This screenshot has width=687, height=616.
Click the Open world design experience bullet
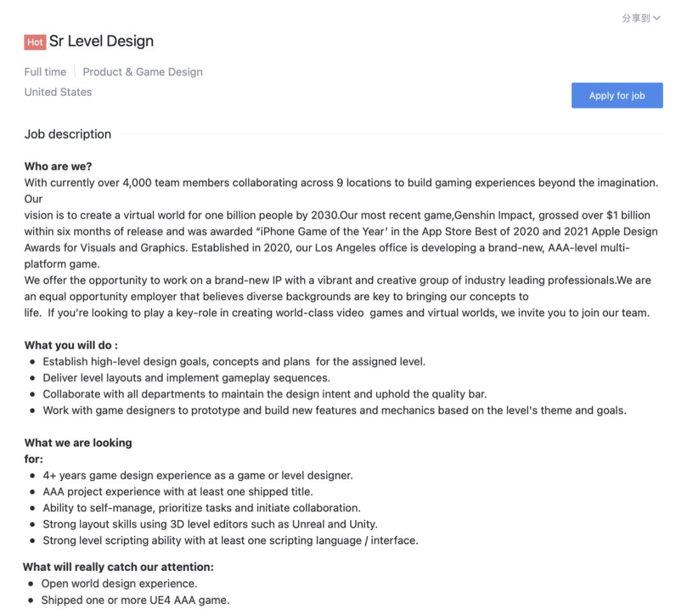pyautogui.click(x=119, y=584)
